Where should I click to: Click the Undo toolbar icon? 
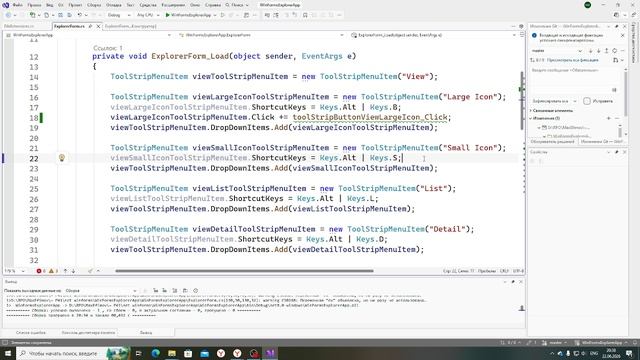pos(80,15)
